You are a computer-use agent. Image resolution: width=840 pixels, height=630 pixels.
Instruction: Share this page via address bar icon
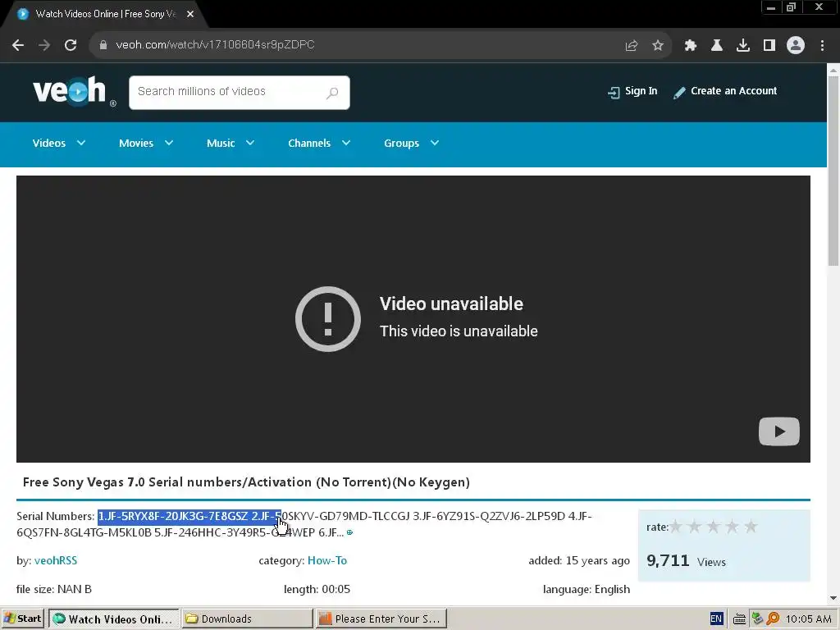(632, 46)
